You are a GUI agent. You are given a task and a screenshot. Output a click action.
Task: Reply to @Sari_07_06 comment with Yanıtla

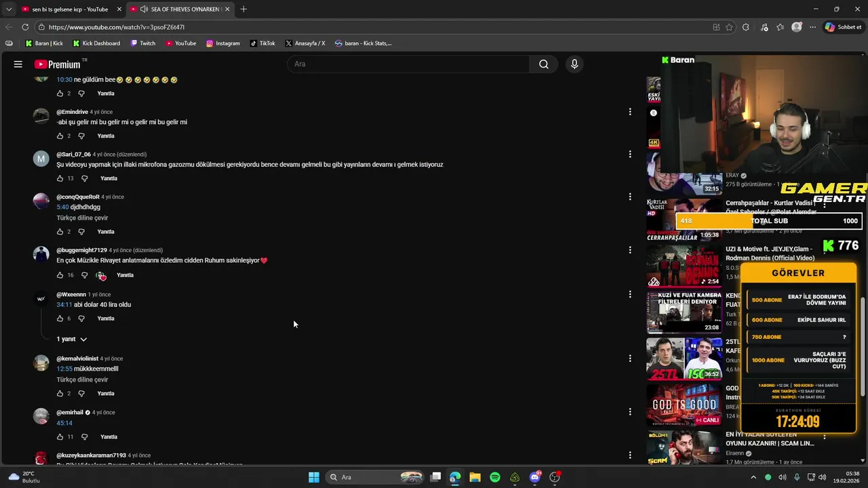[x=108, y=179]
